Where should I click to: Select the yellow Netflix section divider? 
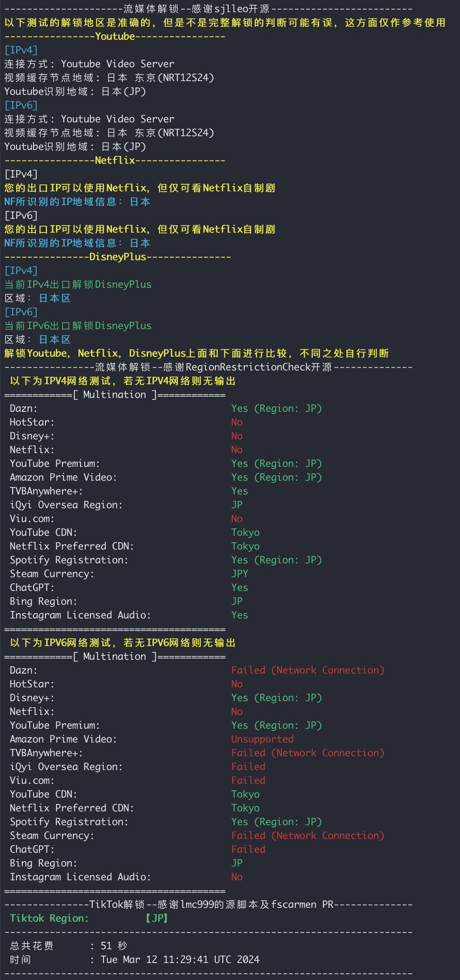tap(115, 160)
